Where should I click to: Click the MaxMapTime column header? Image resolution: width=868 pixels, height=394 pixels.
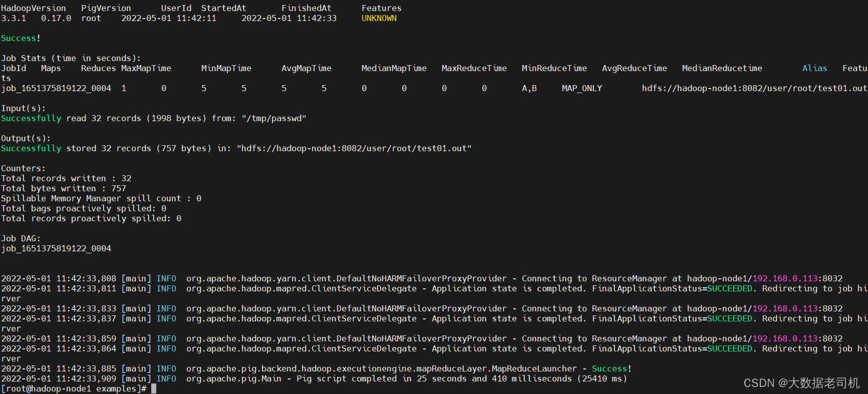click(146, 68)
